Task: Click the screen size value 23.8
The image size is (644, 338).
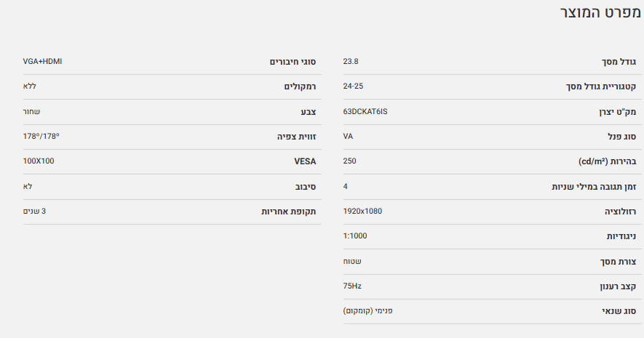Action: click(x=351, y=61)
